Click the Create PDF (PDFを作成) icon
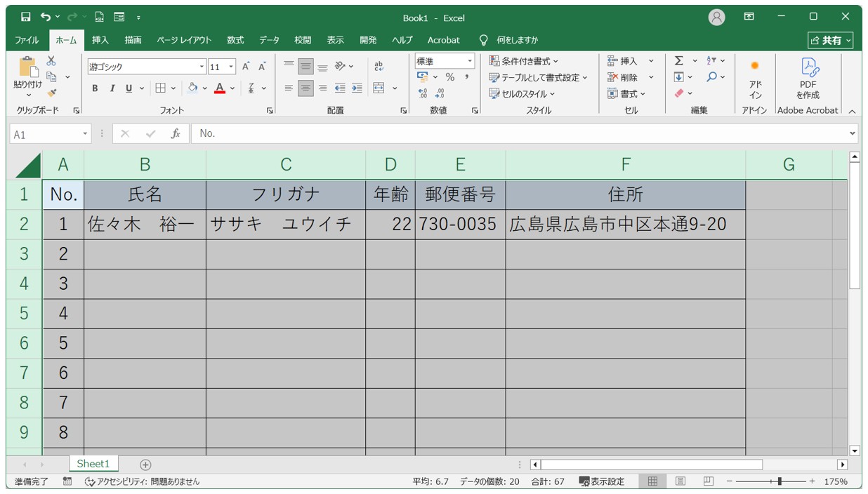This screenshot has width=868, height=494. coord(808,78)
